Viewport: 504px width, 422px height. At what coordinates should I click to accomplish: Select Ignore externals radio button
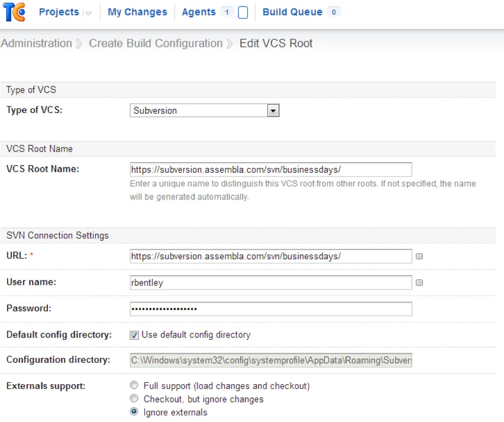point(134,412)
